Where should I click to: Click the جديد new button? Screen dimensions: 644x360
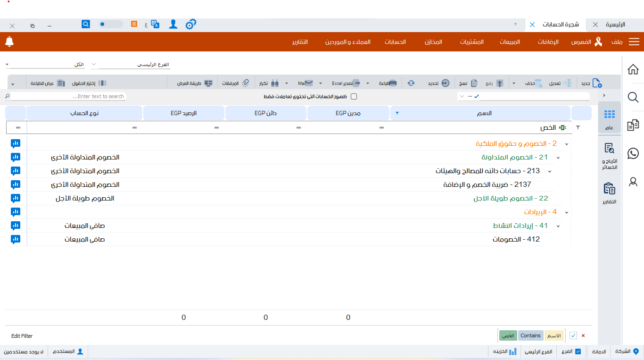pyautogui.click(x=591, y=83)
